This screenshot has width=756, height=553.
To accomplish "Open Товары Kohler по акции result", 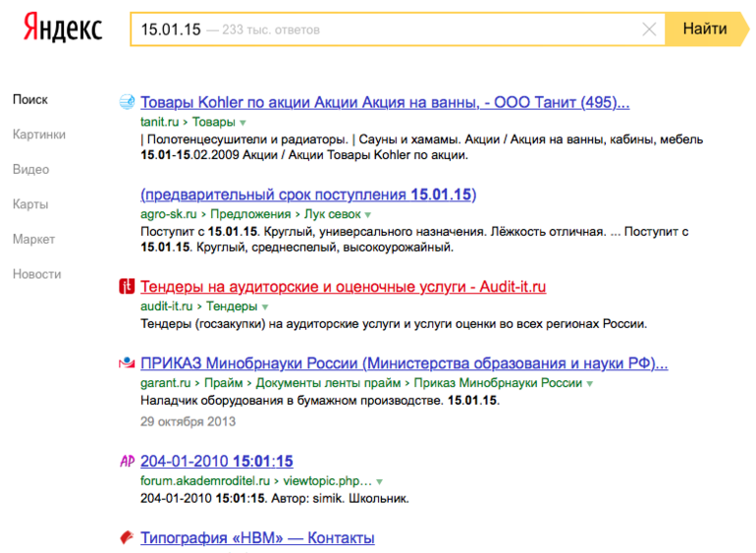I will tap(385, 102).
